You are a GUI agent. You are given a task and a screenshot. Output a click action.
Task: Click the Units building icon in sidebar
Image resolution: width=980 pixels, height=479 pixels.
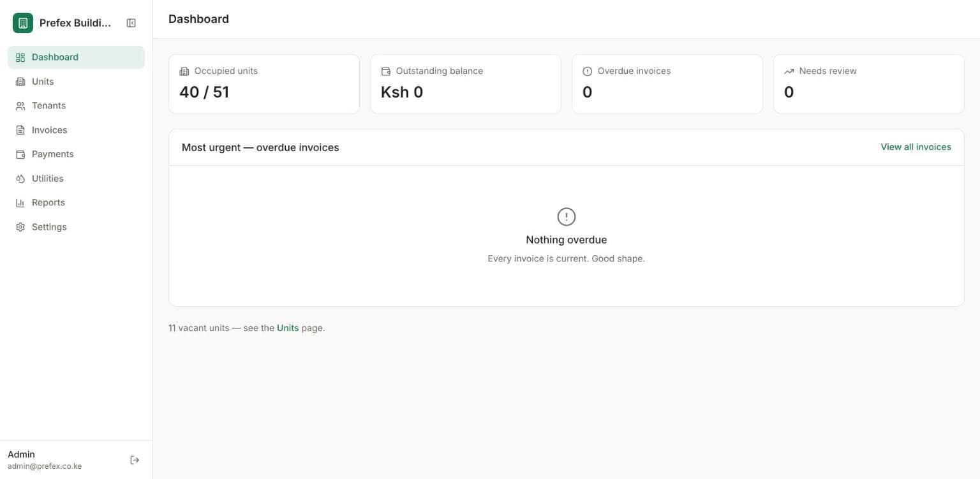coord(20,82)
